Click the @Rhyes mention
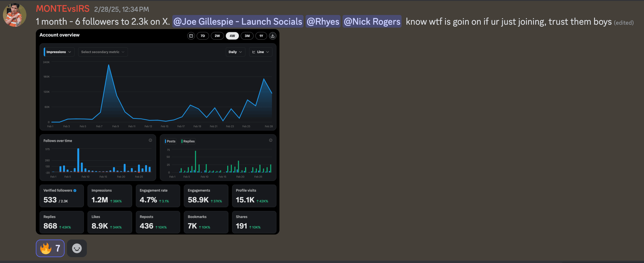Image resolution: width=644 pixels, height=263 pixels. pos(323,21)
